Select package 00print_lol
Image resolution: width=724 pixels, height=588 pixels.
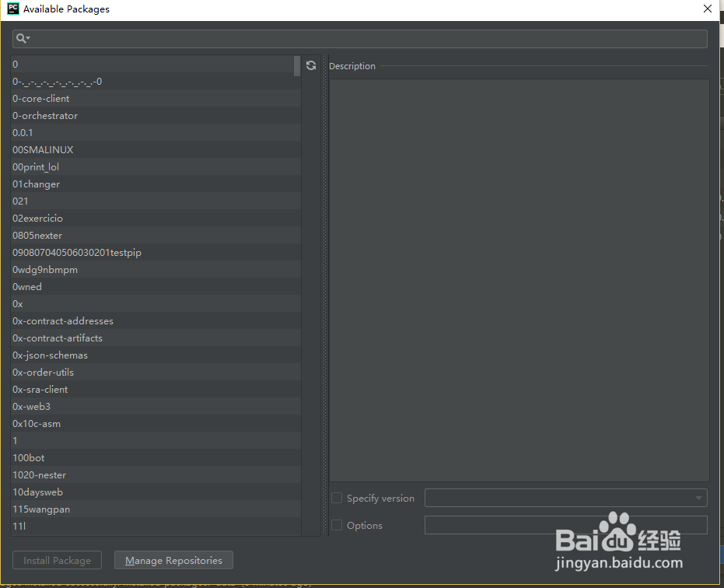point(156,166)
